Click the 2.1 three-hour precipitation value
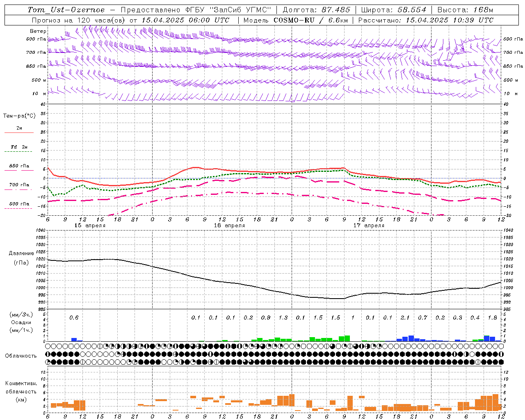 405,317
